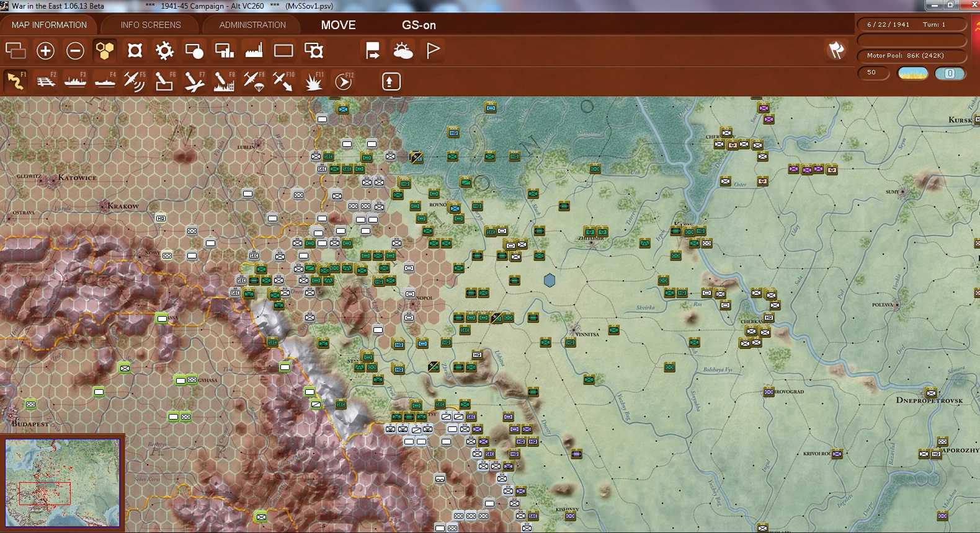Click the Poltava city label
This screenshot has width=980, height=533.
883,305
